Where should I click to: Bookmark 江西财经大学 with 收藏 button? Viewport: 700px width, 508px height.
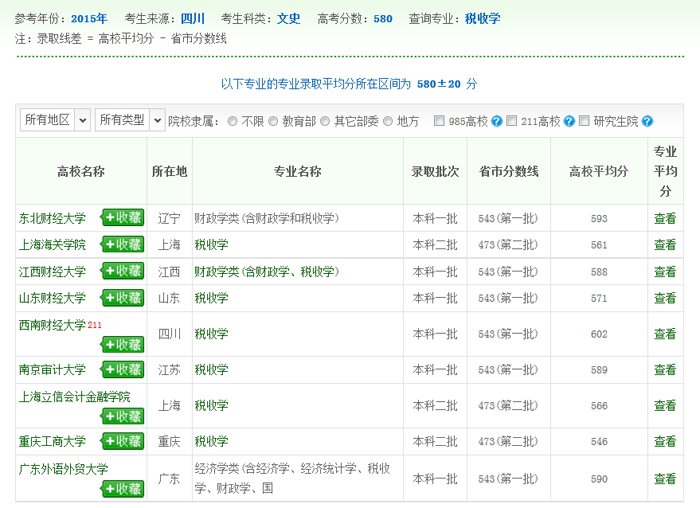click(x=122, y=271)
